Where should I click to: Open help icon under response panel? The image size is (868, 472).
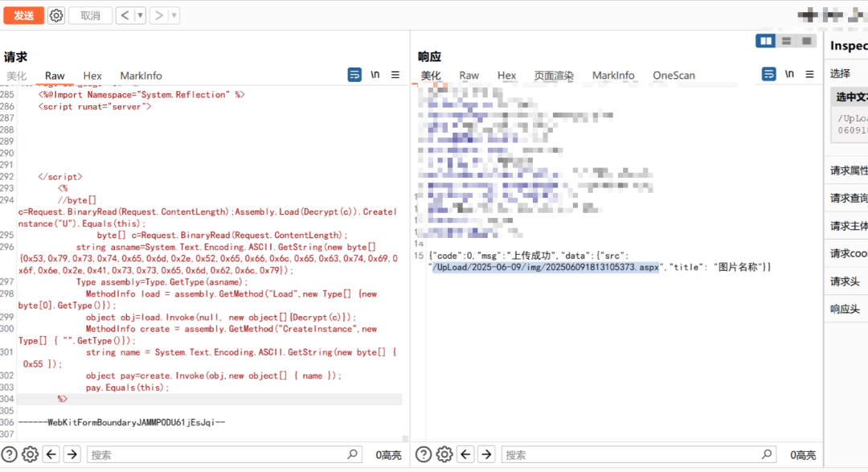coord(424,455)
